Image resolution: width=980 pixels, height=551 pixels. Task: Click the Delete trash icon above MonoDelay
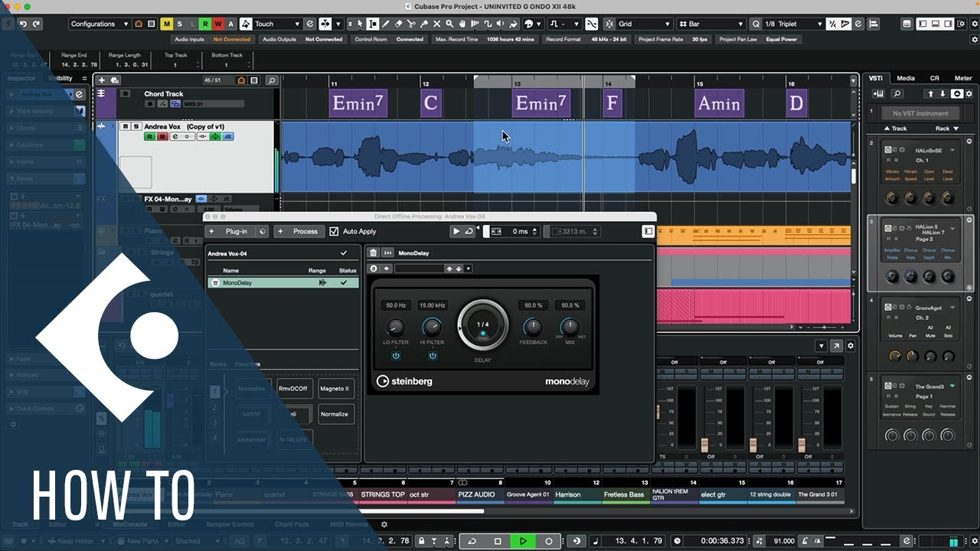pos(374,253)
